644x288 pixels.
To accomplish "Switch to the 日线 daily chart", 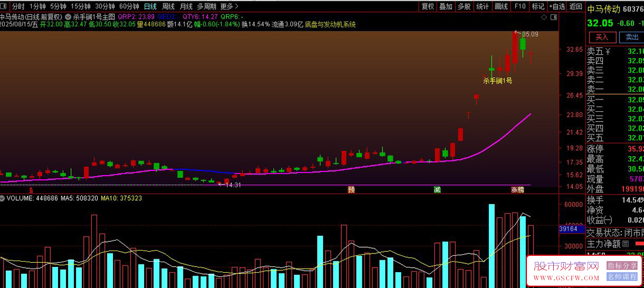I will tap(150, 6).
